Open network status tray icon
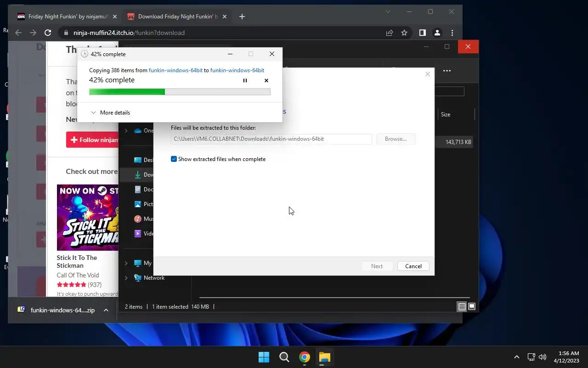This screenshot has width=588, height=368. coord(531,357)
